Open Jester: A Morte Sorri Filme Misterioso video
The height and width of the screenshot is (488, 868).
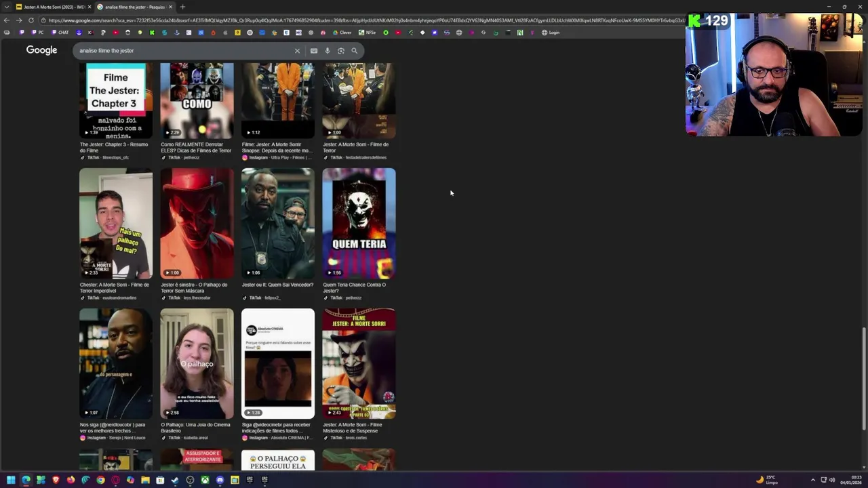(359, 364)
